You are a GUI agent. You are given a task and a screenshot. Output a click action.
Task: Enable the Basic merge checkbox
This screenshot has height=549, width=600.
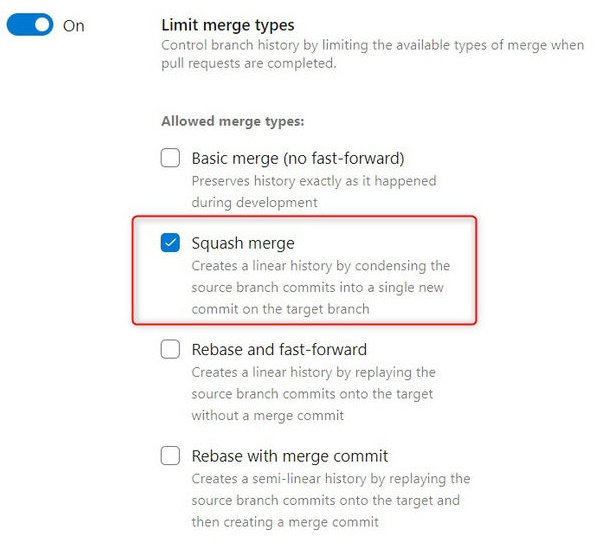click(171, 158)
